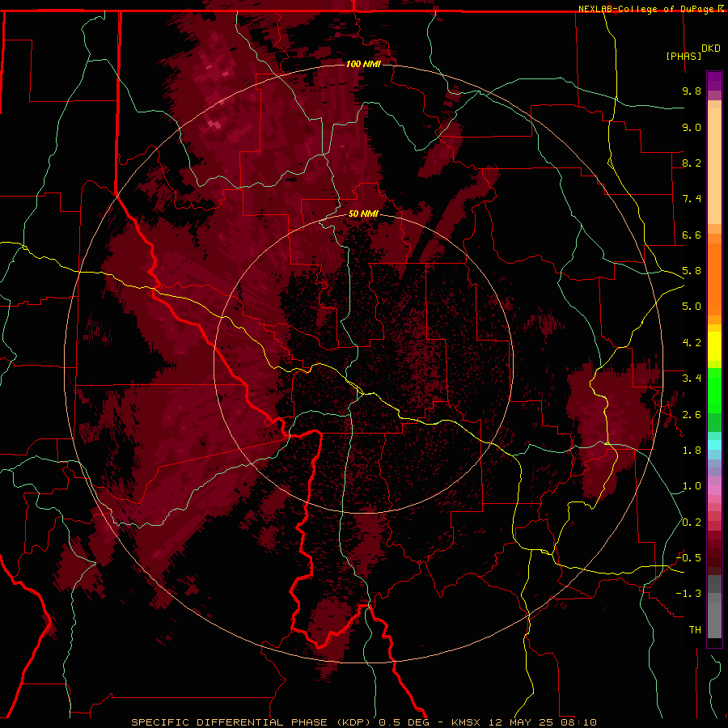Click the purple segment at top of color bar
The image size is (728, 728).
(x=714, y=81)
